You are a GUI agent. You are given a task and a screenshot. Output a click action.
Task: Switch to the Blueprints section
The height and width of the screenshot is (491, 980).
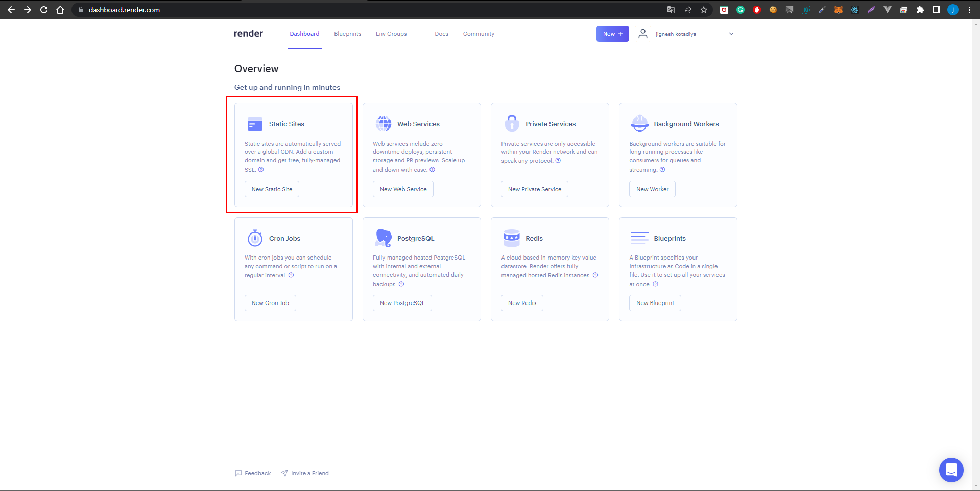(347, 34)
